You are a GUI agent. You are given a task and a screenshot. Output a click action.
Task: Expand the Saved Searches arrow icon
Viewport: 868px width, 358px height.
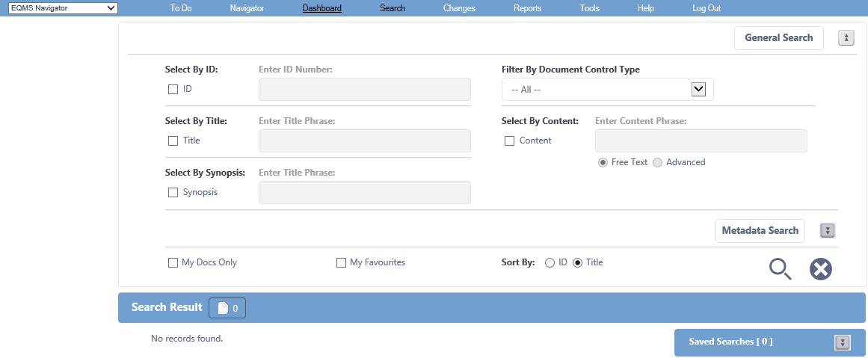click(842, 342)
